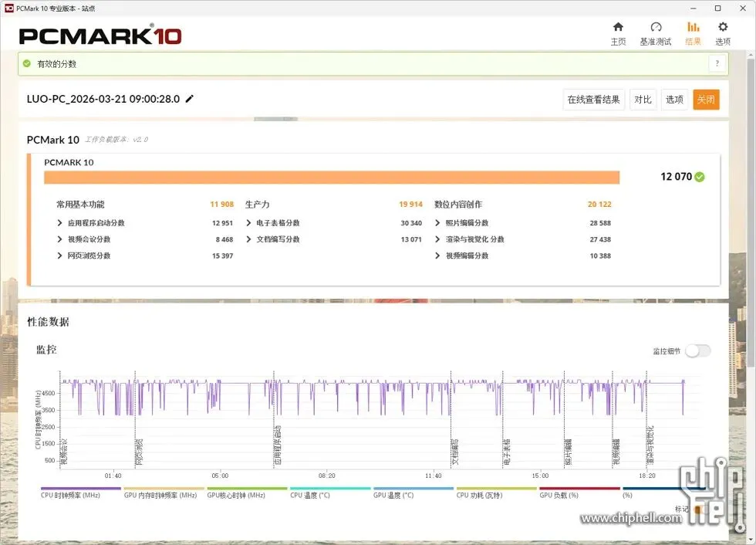Click the 视频编辑 marker in chart
756x545 pixels.
616,452
